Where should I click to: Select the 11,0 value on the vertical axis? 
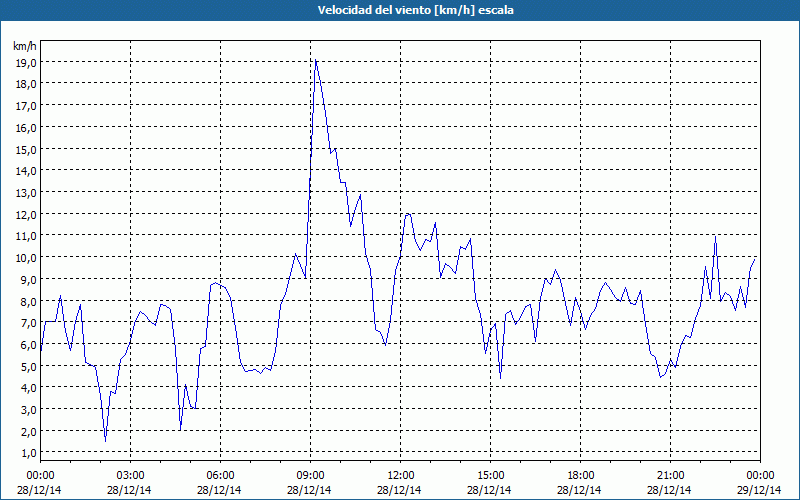coord(27,236)
